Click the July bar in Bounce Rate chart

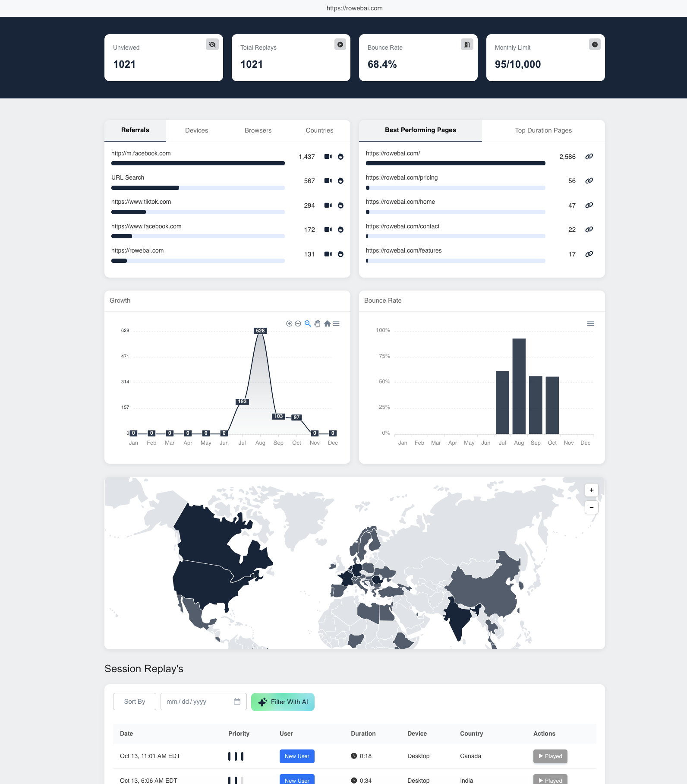(x=502, y=402)
